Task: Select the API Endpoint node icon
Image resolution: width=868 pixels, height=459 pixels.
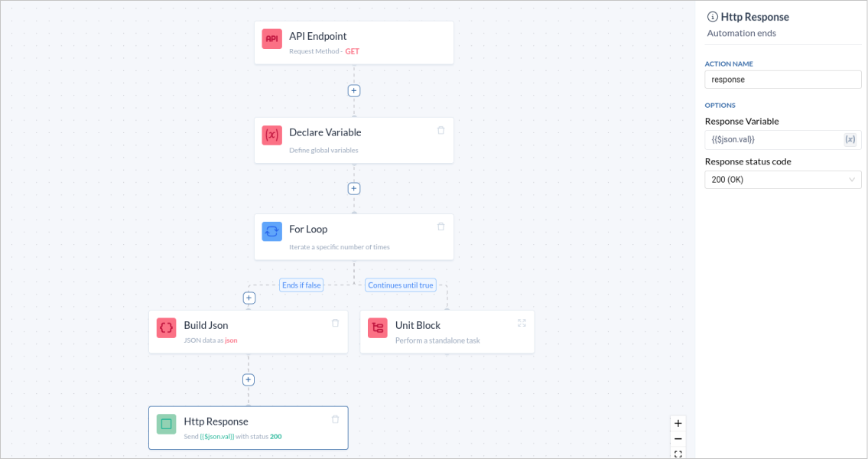Action: [271, 37]
